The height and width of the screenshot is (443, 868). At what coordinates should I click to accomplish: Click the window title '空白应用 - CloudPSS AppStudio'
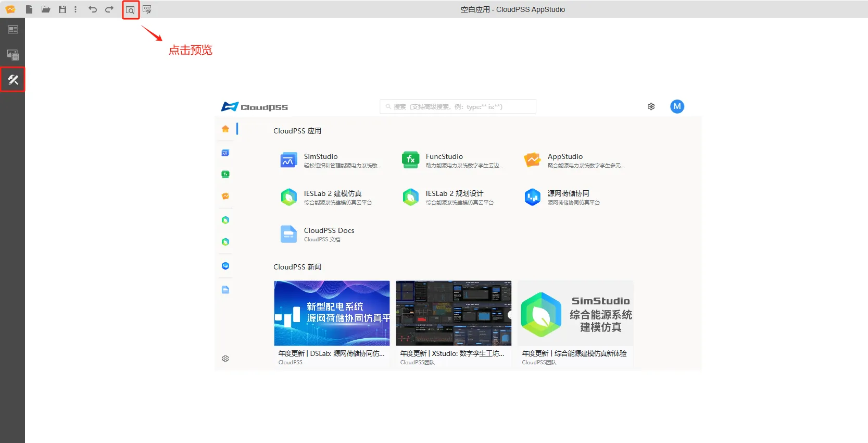(x=513, y=9)
